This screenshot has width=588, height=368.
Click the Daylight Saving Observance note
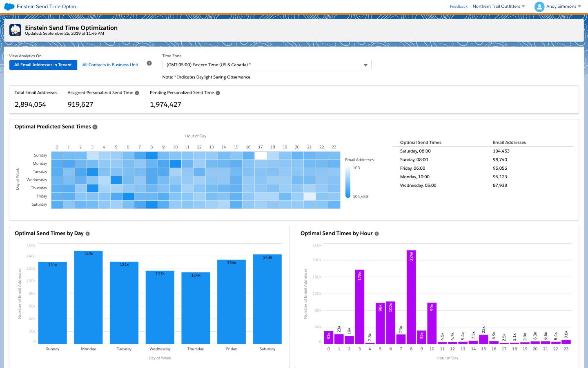(206, 77)
